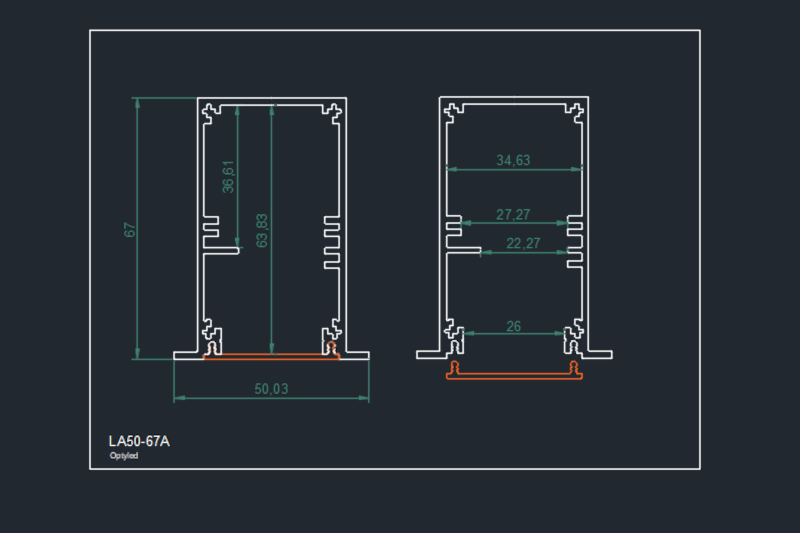
Task: Select the LA50-67A title label
Action: pos(139,440)
